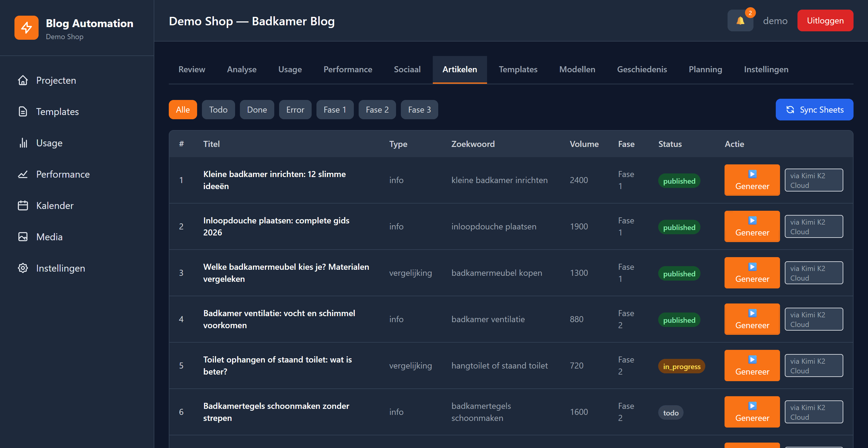Open model selector for Kleine badkamer row

click(x=814, y=180)
